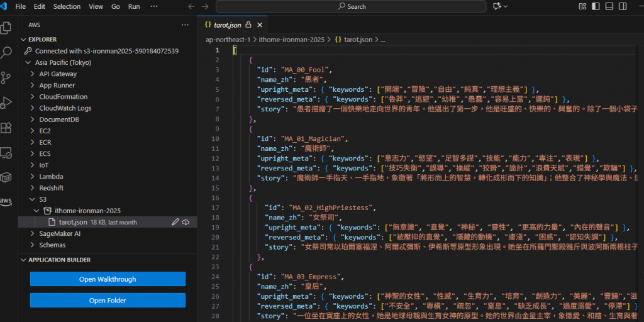Go forward with the right arrow
Viewport: 644px width, 322px height.
[205, 6]
